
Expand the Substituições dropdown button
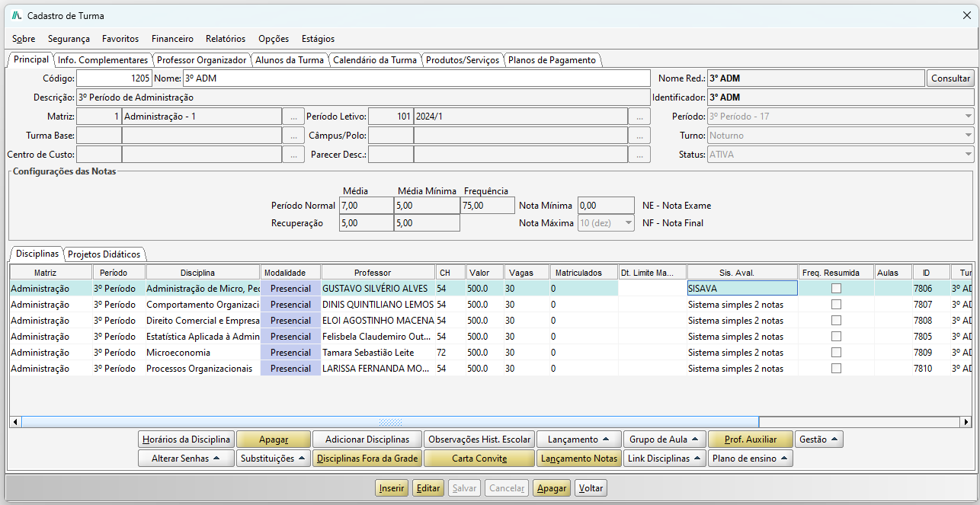pyautogui.click(x=273, y=459)
